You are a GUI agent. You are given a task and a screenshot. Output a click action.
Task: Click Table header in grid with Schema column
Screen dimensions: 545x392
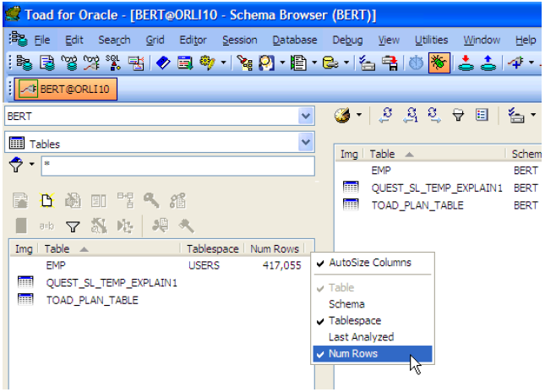pyautogui.click(x=434, y=154)
